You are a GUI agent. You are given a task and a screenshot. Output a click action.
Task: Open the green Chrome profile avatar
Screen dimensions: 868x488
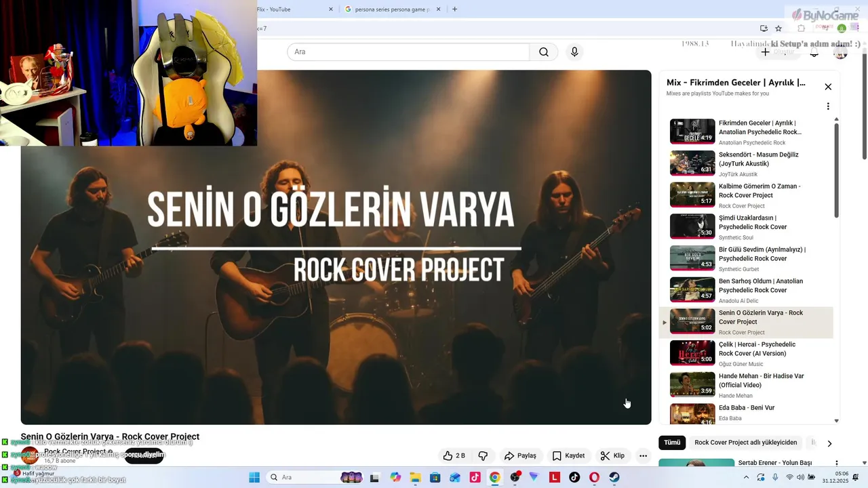pyautogui.click(x=842, y=28)
